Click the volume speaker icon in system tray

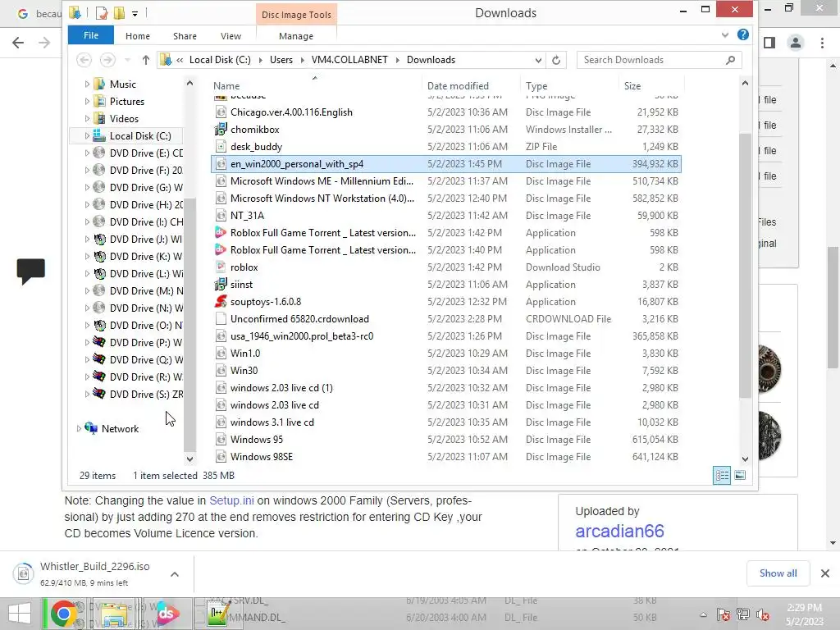[x=762, y=614]
